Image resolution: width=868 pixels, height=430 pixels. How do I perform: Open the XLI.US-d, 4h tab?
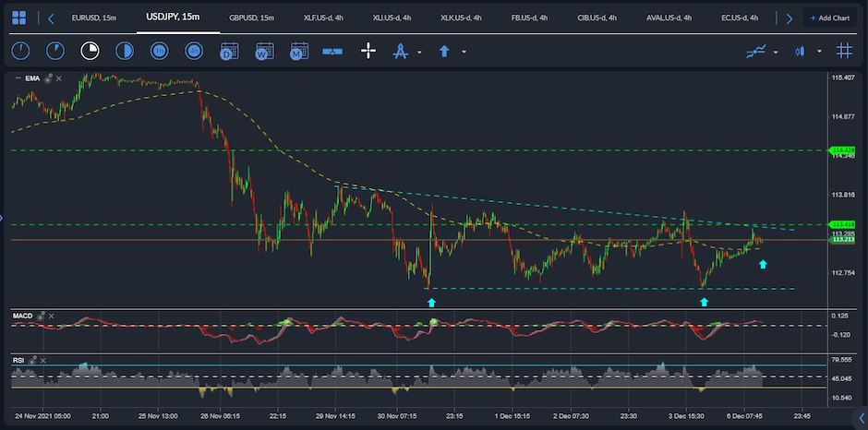[392, 18]
